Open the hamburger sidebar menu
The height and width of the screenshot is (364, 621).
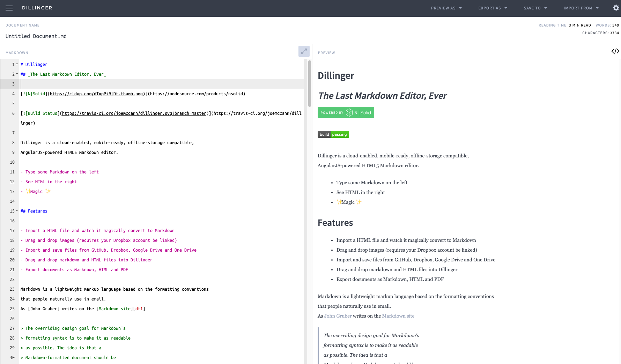[x=9, y=8]
